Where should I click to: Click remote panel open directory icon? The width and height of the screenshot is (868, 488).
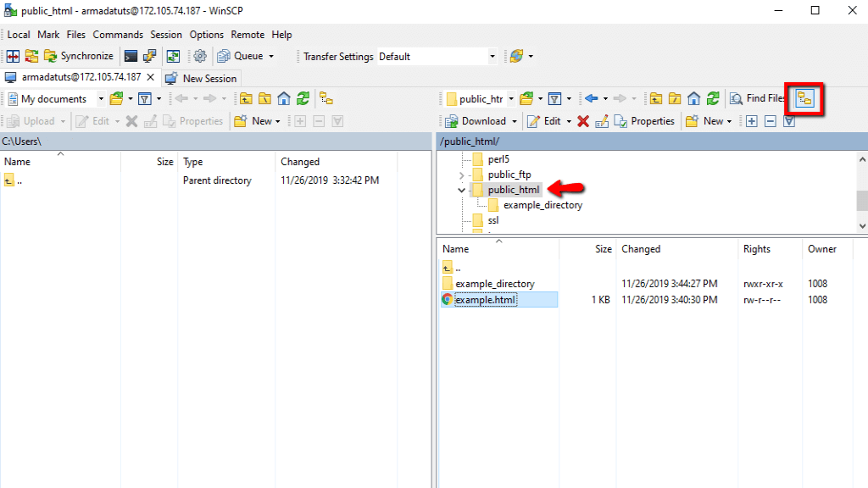[x=526, y=99]
